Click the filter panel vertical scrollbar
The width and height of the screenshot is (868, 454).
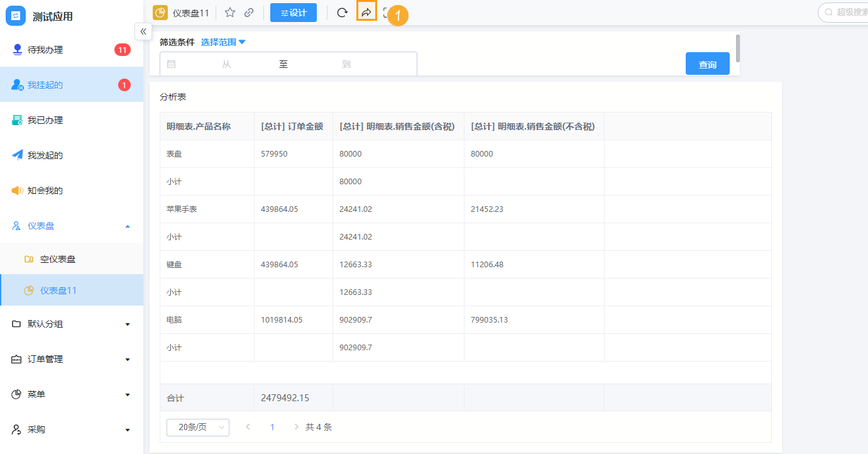[737, 48]
